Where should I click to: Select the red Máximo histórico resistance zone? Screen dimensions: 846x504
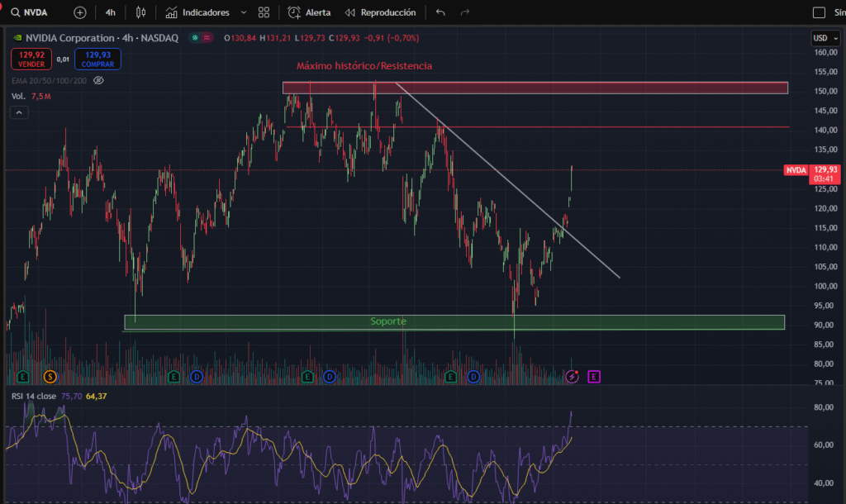click(x=535, y=88)
